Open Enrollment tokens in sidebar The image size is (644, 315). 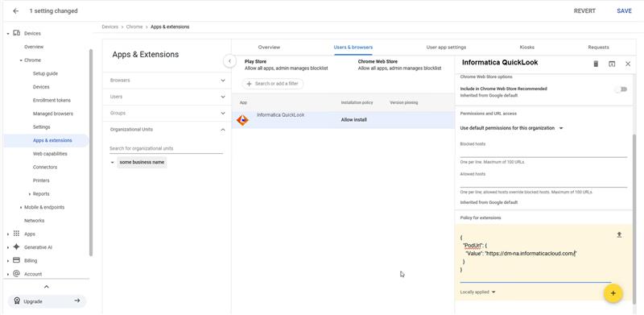52,101
